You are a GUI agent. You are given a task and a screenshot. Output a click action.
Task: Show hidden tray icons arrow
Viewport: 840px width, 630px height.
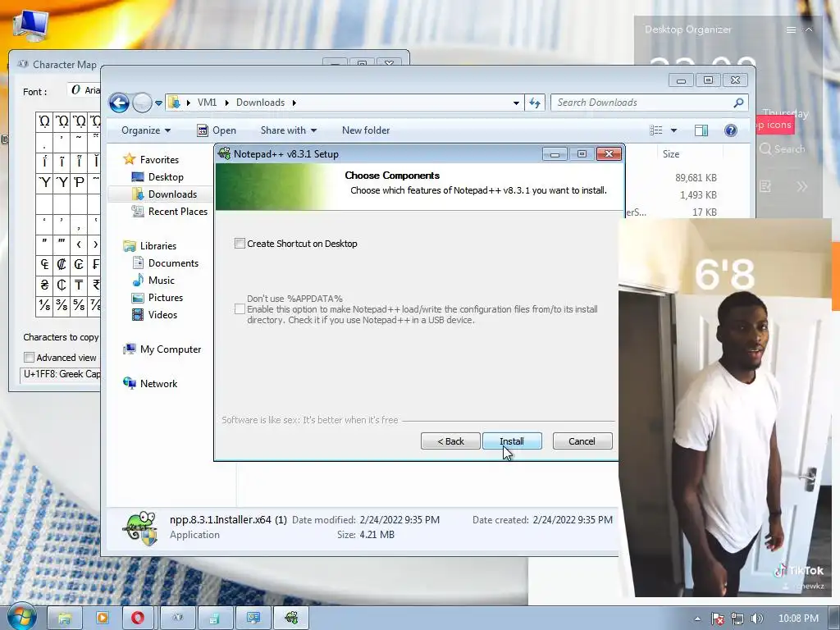point(697,619)
